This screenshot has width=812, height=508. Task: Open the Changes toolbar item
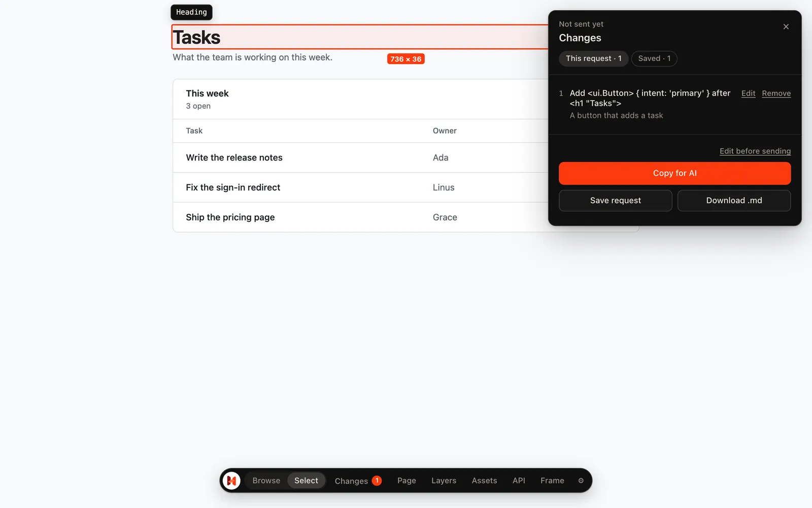pyautogui.click(x=358, y=481)
